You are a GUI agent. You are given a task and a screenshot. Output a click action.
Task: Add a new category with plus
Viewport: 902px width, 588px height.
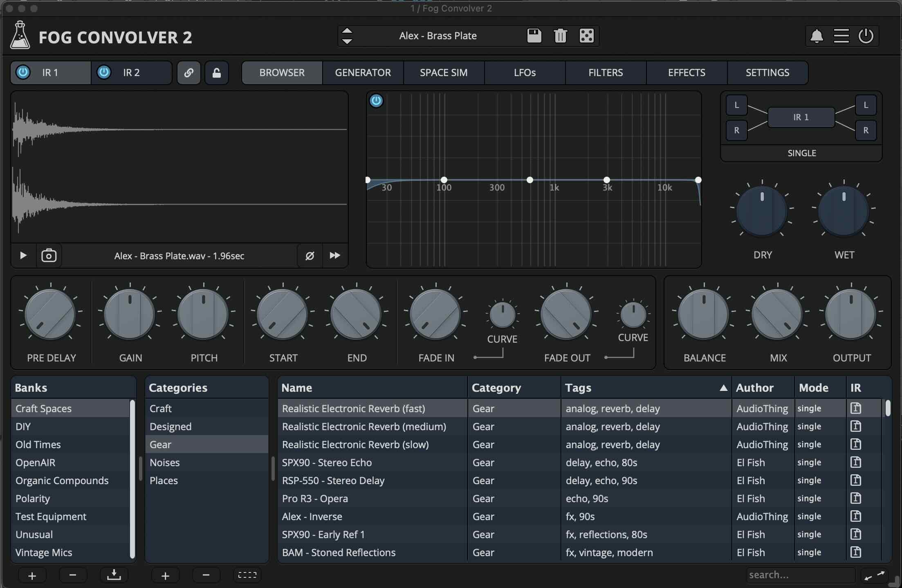[165, 576]
